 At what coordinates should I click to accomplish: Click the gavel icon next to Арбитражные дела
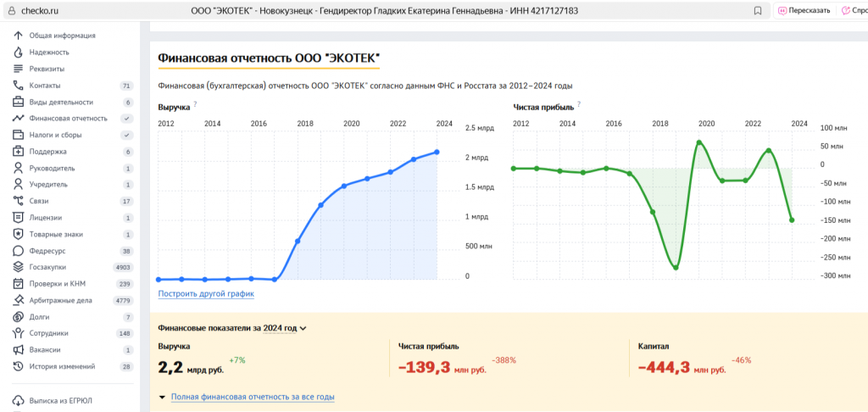(x=18, y=300)
